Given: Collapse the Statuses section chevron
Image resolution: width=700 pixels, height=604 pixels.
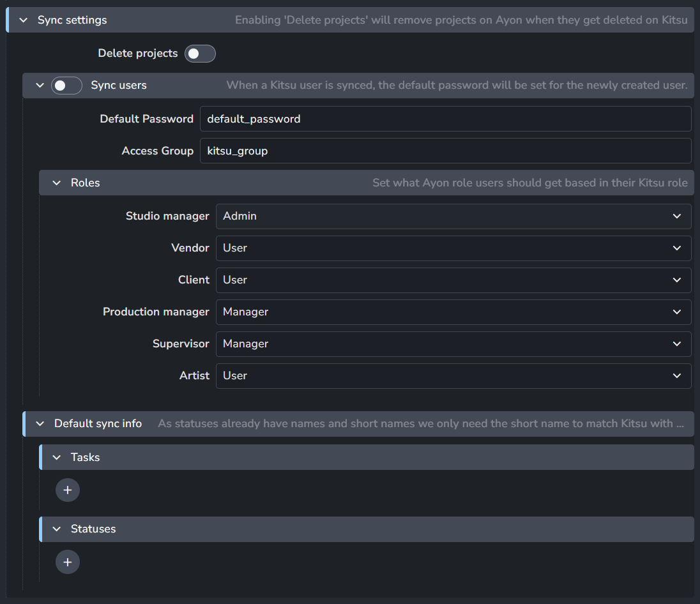Looking at the screenshot, I should pyautogui.click(x=56, y=529).
